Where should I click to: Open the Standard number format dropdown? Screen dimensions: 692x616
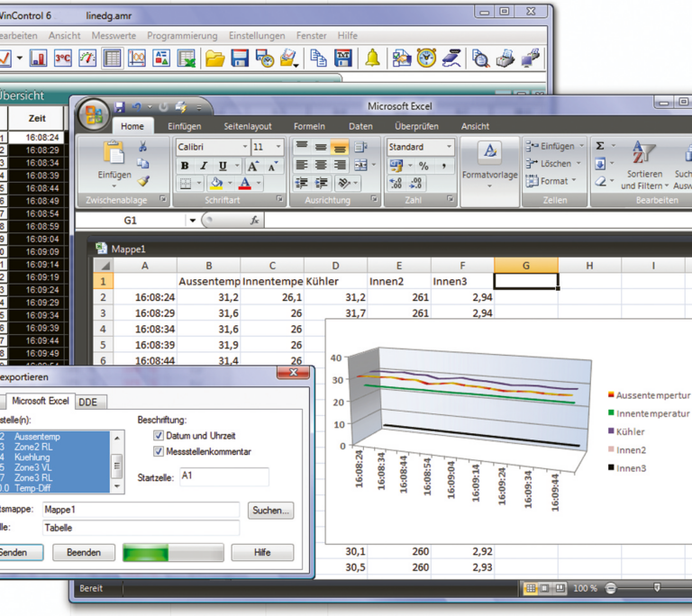tap(449, 147)
